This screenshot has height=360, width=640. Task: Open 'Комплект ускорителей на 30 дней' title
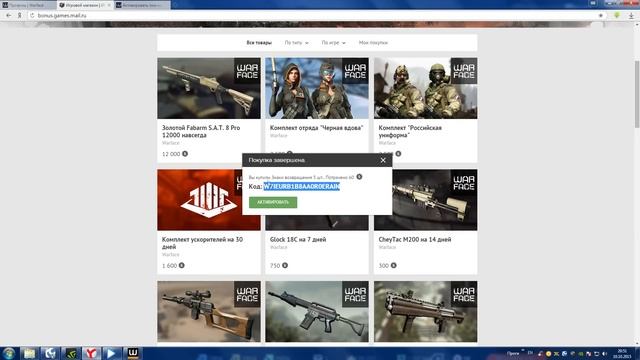point(202,243)
